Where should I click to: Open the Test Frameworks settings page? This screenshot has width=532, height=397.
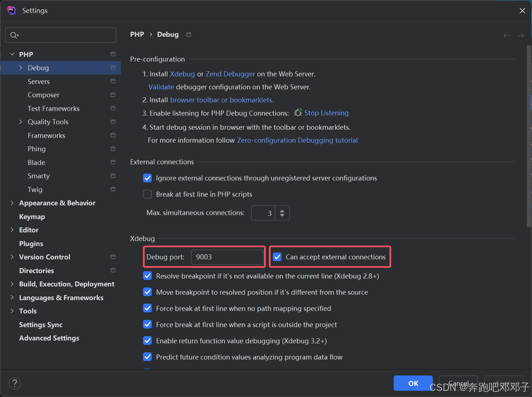click(54, 108)
